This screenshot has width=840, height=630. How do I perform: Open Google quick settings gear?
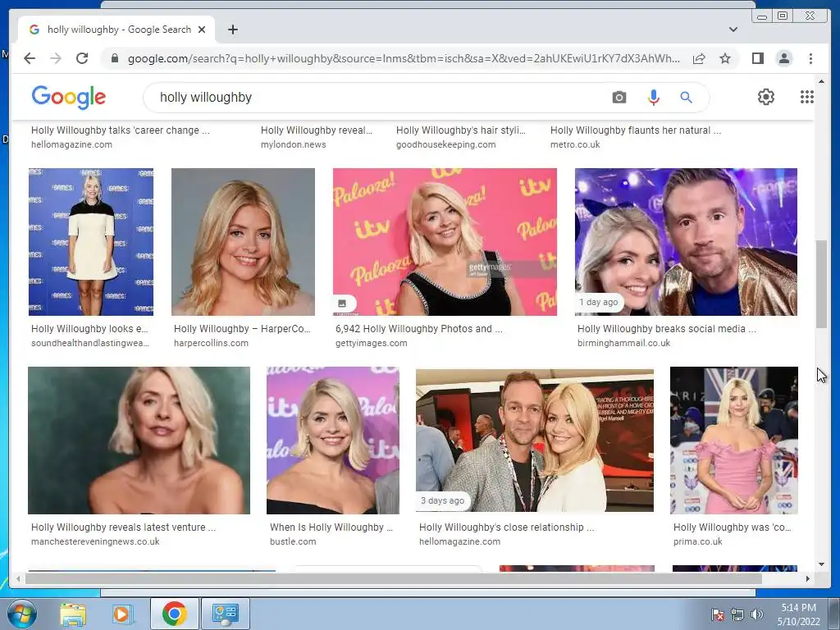[x=766, y=97]
